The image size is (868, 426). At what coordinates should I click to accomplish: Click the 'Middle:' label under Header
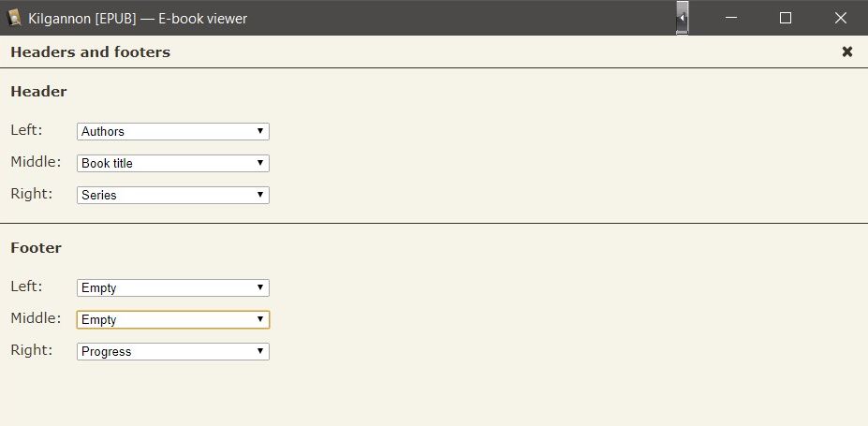click(36, 162)
